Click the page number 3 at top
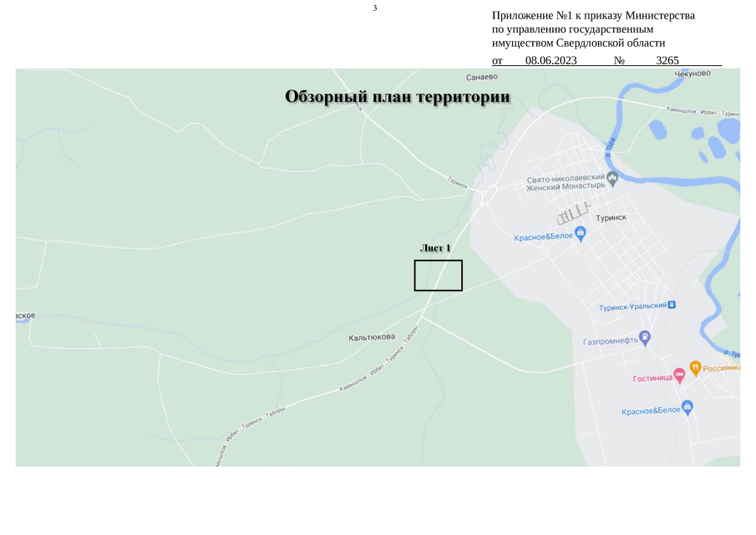Screen dimensions: 756x535 pyautogui.click(x=373, y=7)
